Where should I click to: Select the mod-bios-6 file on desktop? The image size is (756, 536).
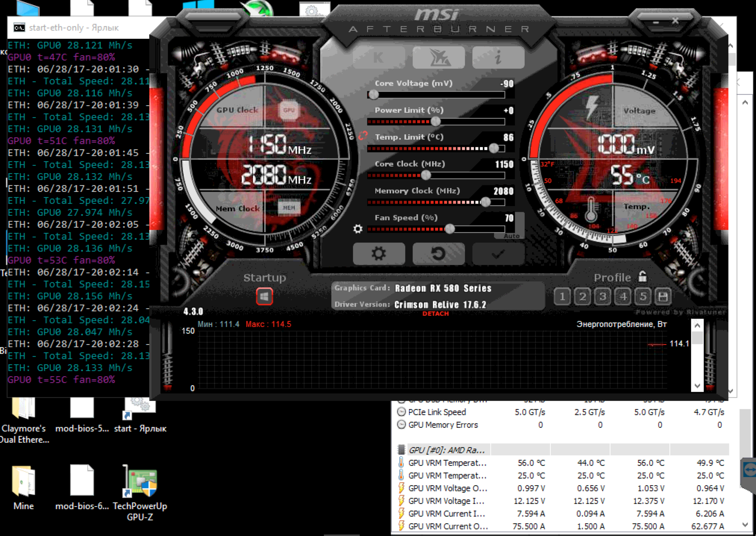[x=82, y=487]
